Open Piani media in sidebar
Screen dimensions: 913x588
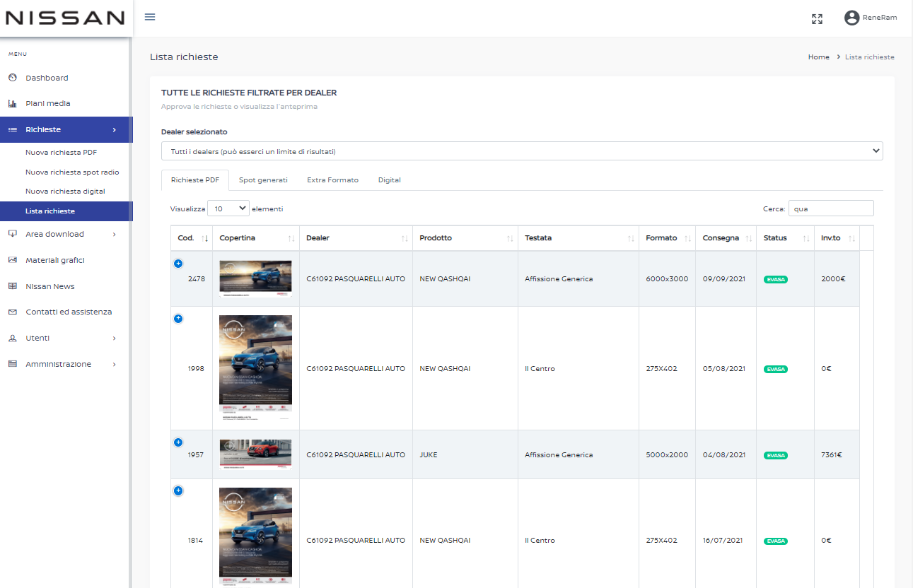(x=48, y=103)
